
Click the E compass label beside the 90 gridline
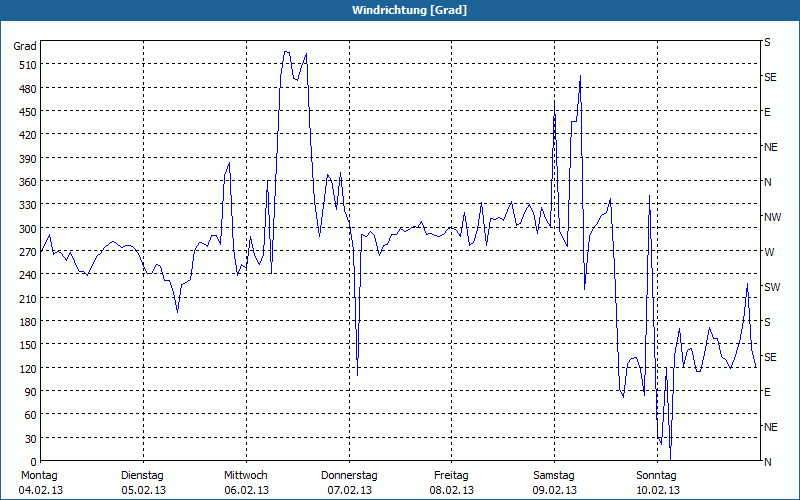767,392
